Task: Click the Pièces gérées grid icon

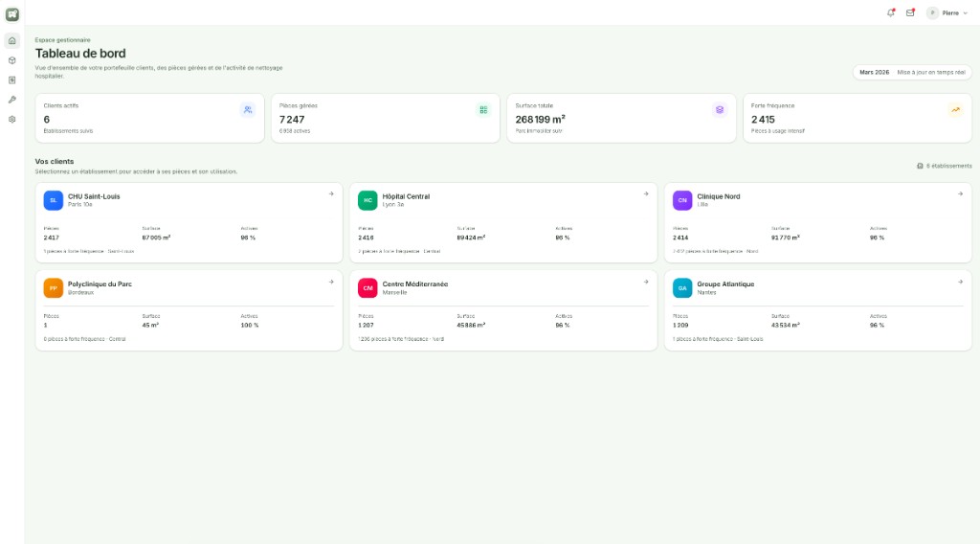Action: coord(483,110)
